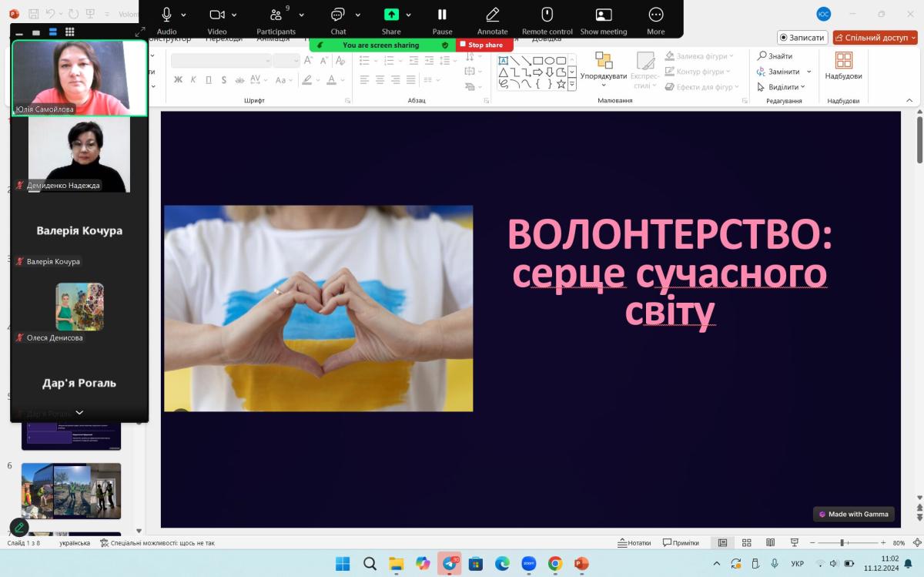Toggle the Нотатки notes pane
The height and width of the screenshot is (577, 924).
(x=634, y=542)
